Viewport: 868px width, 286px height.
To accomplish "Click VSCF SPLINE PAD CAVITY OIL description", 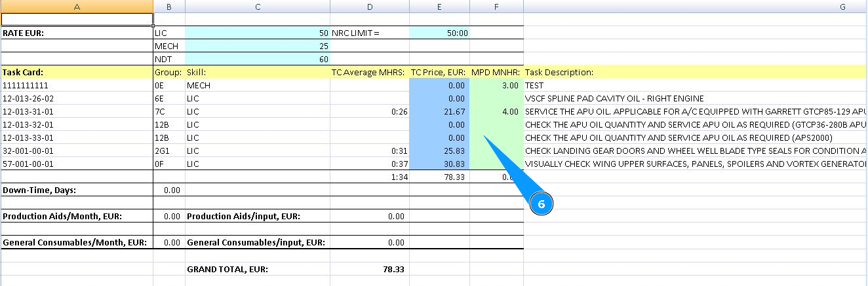I will click(x=696, y=98).
